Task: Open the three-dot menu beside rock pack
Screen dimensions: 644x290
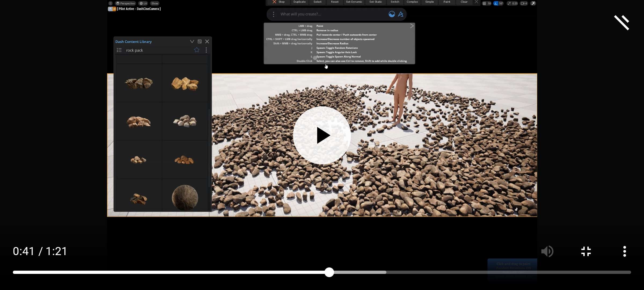Action: point(206,50)
